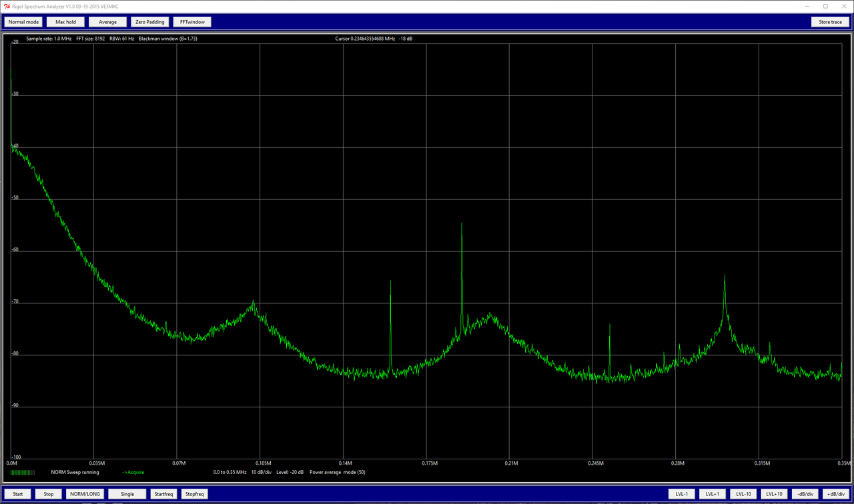Click the 0.175M frequency axis label

click(429, 463)
